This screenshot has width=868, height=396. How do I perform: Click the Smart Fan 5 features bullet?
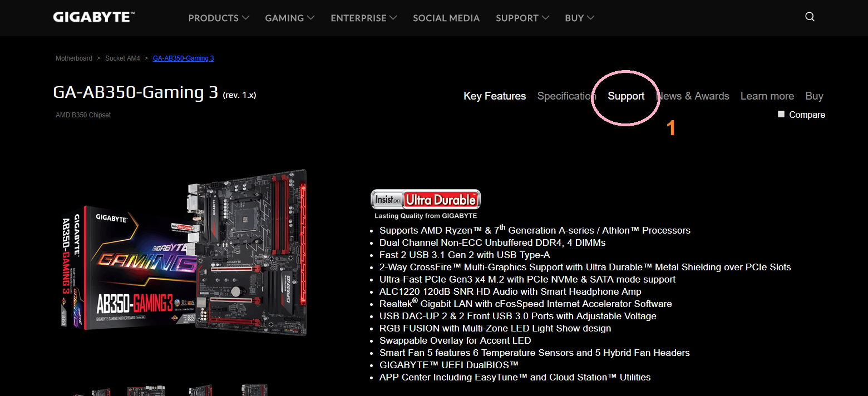[x=535, y=353]
